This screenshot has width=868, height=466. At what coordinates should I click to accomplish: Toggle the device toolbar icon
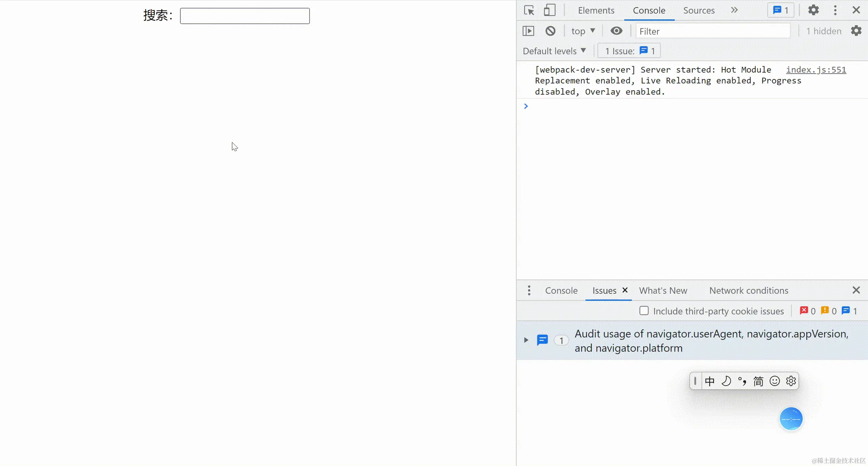pos(549,11)
